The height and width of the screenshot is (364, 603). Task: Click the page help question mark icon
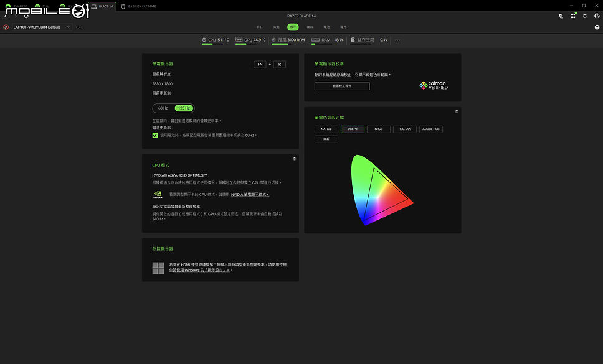[x=597, y=27]
